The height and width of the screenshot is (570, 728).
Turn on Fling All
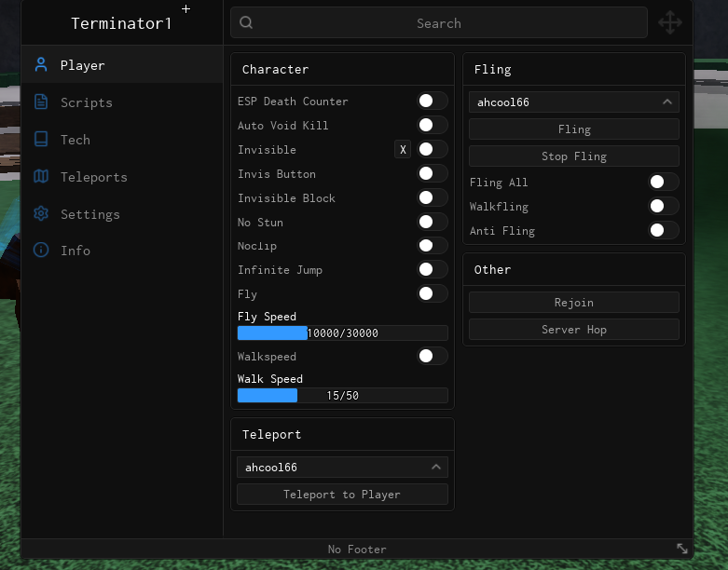pos(664,182)
